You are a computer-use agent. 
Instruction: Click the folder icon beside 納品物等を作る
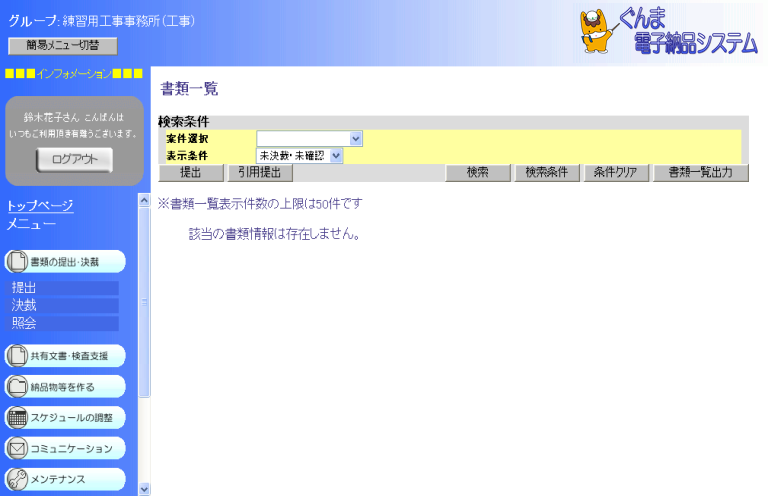(17, 386)
